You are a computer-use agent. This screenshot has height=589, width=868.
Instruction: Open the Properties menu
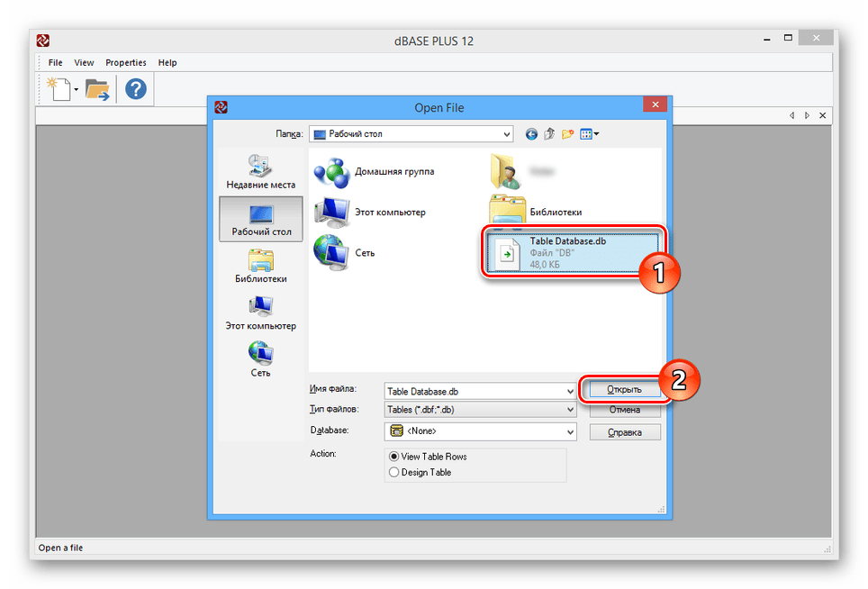pos(126,63)
